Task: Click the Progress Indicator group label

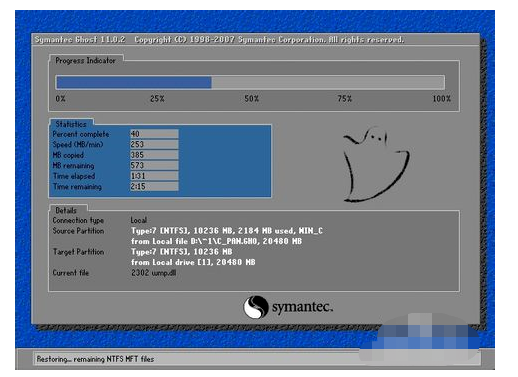Action: click(85, 61)
